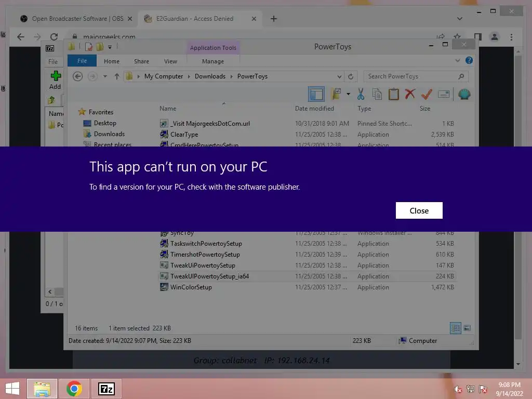532x399 pixels.
Task: Sort by the Date modified column header
Action: click(314, 109)
